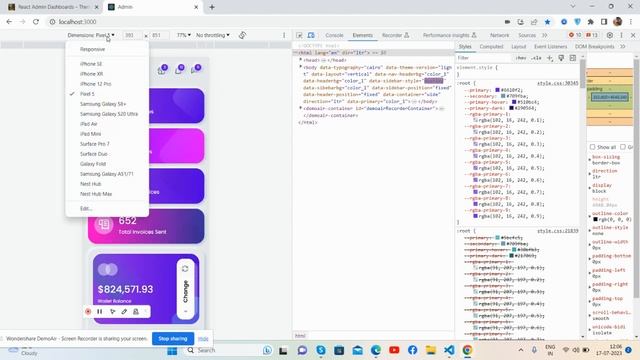Expand the demoair-container node
Image resolution: width=640 pixels, height=360 pixels.
pyautogui.click(x=301, y=108)
